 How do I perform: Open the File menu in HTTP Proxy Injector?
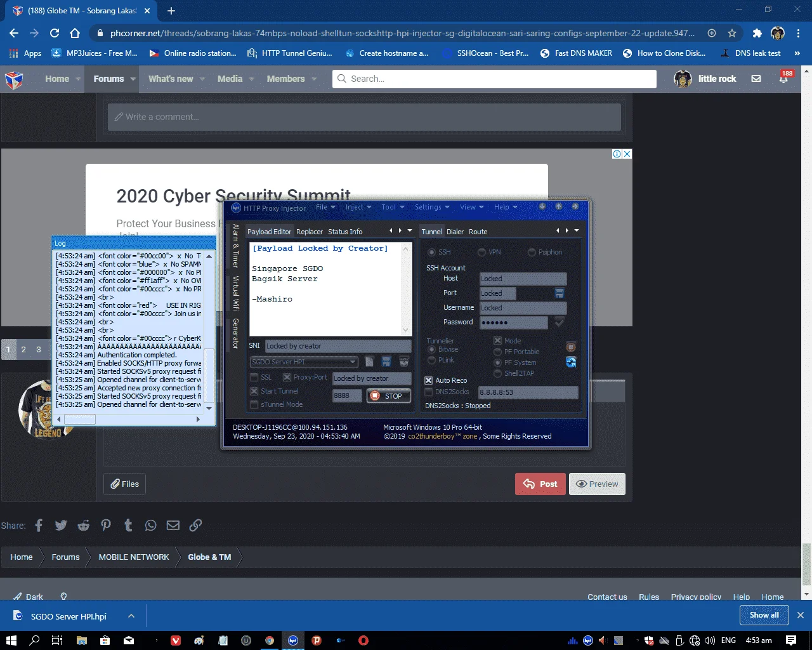click(x=325, y=207)
